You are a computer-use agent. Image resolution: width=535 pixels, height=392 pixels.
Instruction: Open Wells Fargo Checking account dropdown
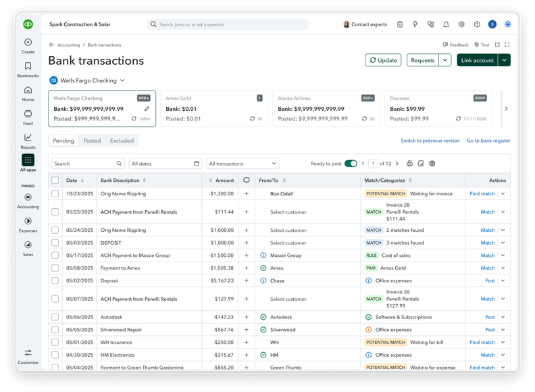[x=88, y=80]
